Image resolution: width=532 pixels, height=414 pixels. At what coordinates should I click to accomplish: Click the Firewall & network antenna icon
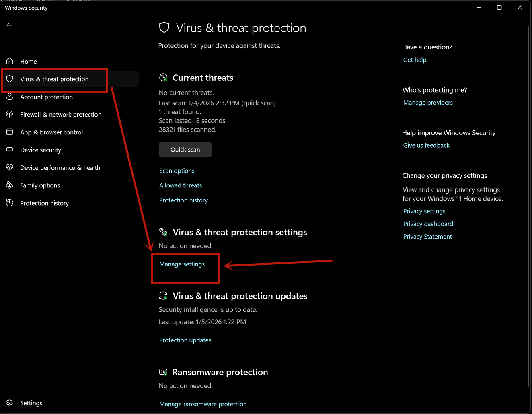pyautogui.click(x=10, y=115)
